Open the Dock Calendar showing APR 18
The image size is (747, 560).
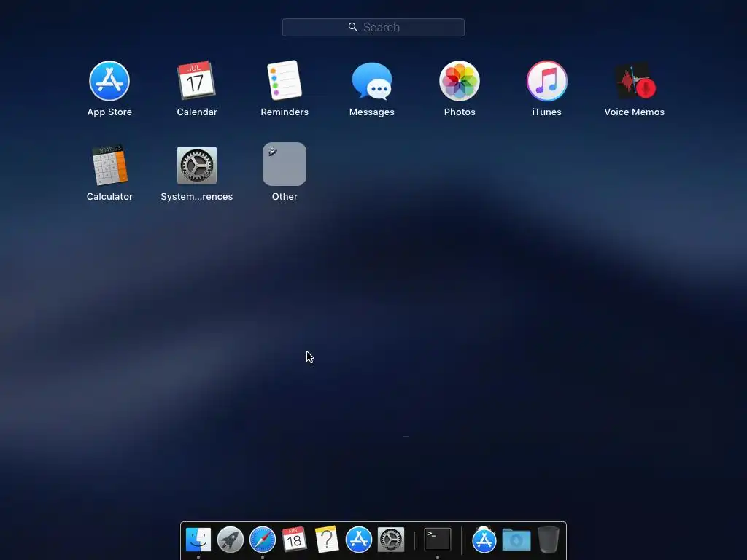[294, 539]
